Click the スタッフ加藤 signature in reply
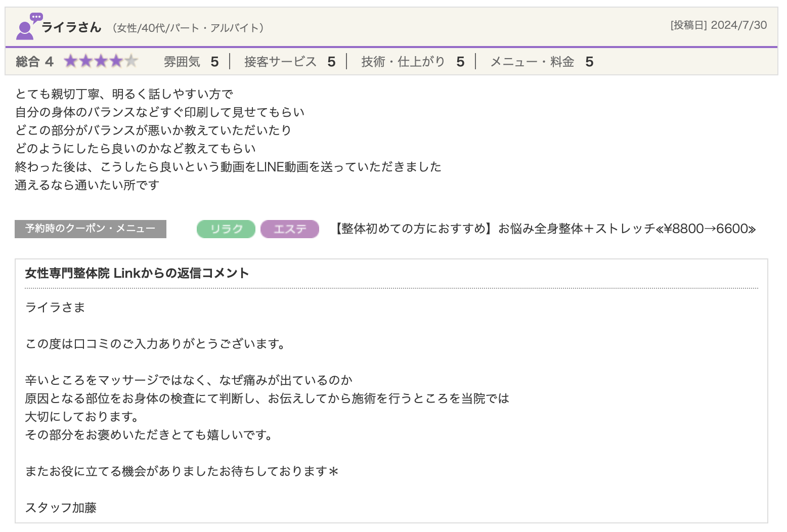787x532 pixels. tap(61, 508)
